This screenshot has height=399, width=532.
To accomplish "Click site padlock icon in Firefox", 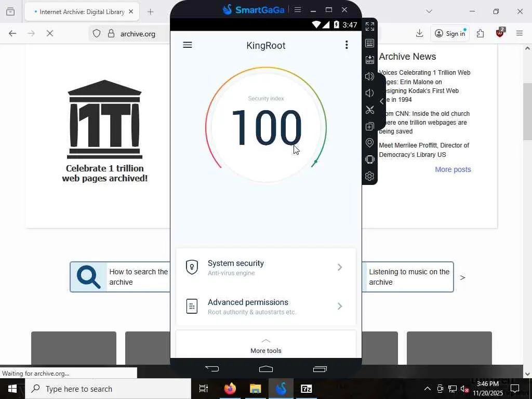I will coord(111,33).
